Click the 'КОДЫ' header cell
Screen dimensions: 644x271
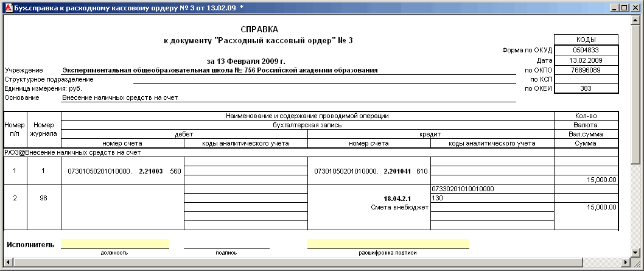click(586, 40)
